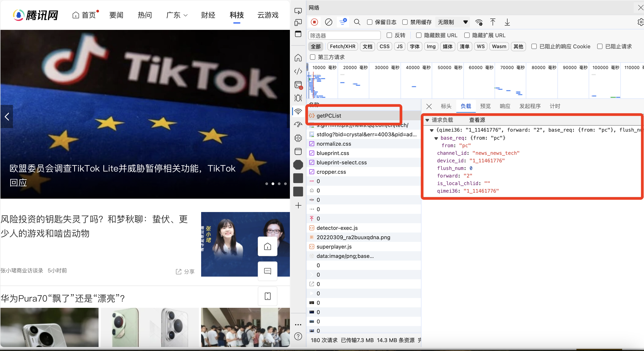Select second carousel indicator dot
This screenshot has width=644, height=351.
pyautogui.click(x=273, y=184)
